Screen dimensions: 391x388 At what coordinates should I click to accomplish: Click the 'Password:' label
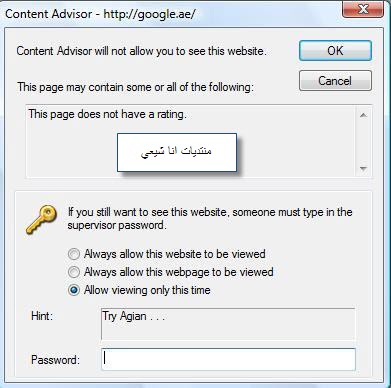(55, 360)
